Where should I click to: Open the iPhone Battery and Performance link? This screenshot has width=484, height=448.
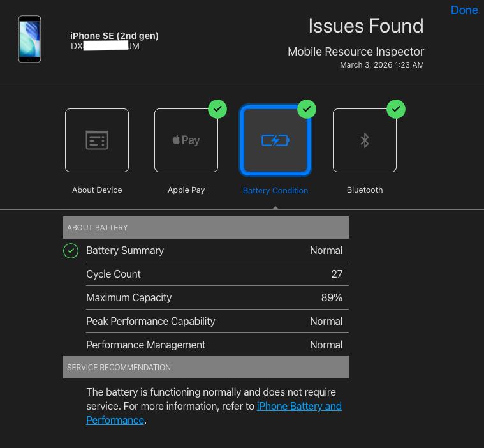(298, 407)
